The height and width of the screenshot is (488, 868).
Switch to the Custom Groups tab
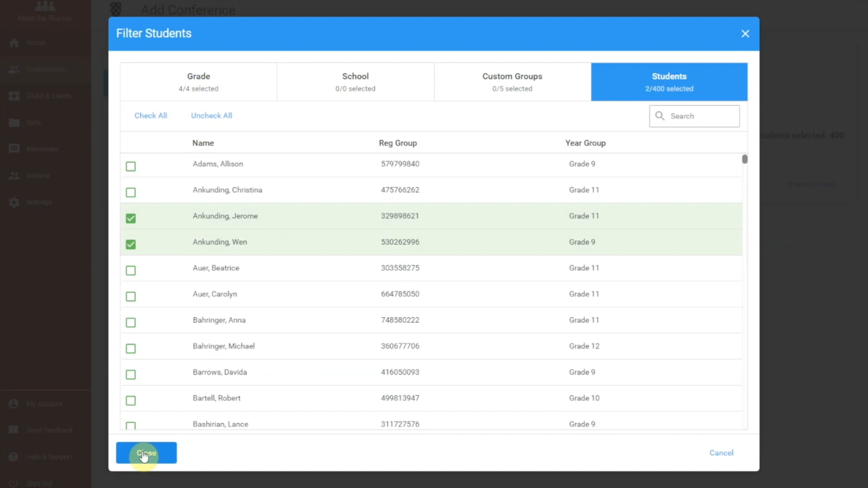click(512, 82)
